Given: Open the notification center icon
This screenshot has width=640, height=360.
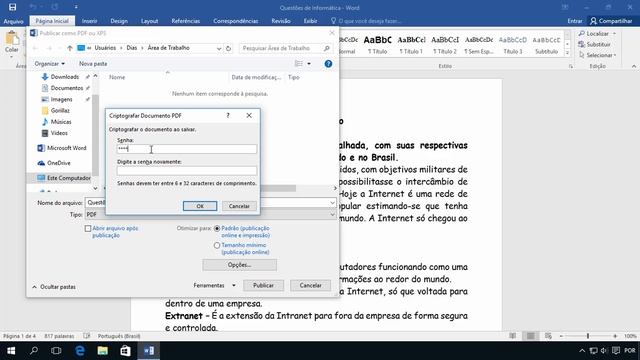Looking at the screenshot, I should coord(616,351).
